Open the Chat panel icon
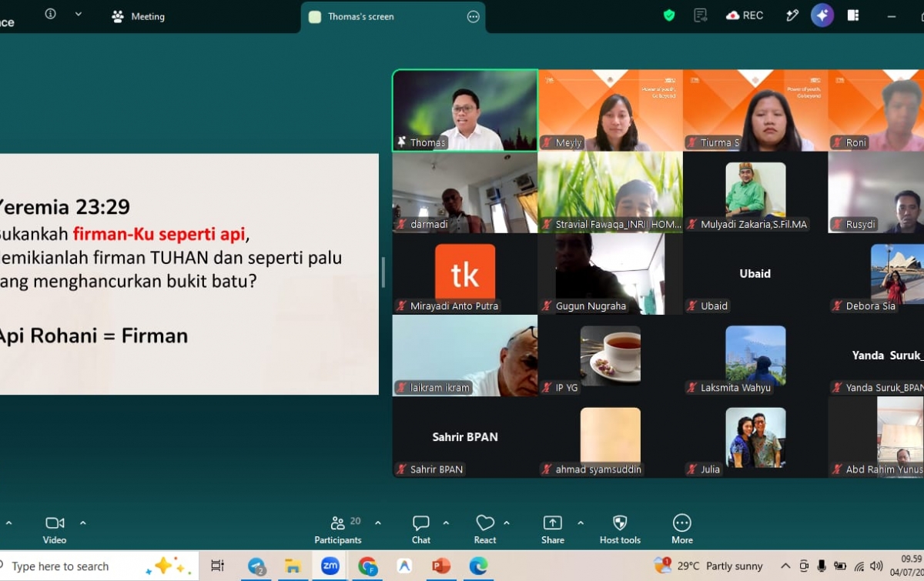924x581 pixels. [x=420, y=523]
